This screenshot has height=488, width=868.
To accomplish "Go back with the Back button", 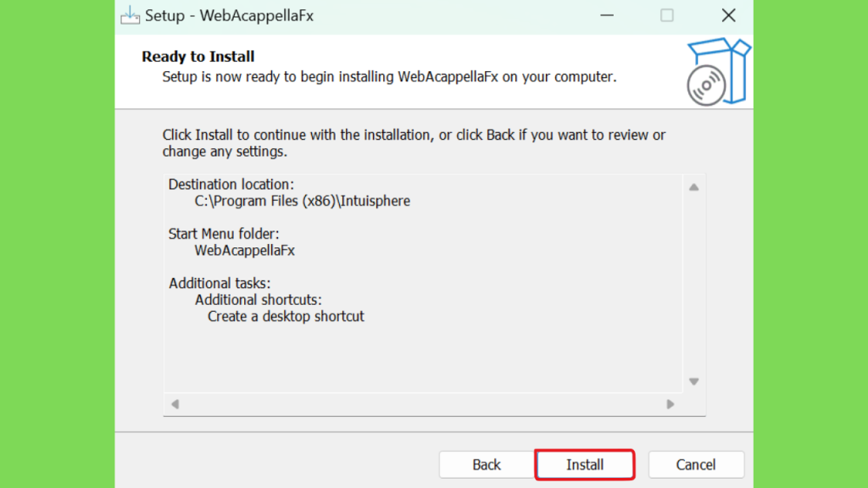I will pos(487,465).
